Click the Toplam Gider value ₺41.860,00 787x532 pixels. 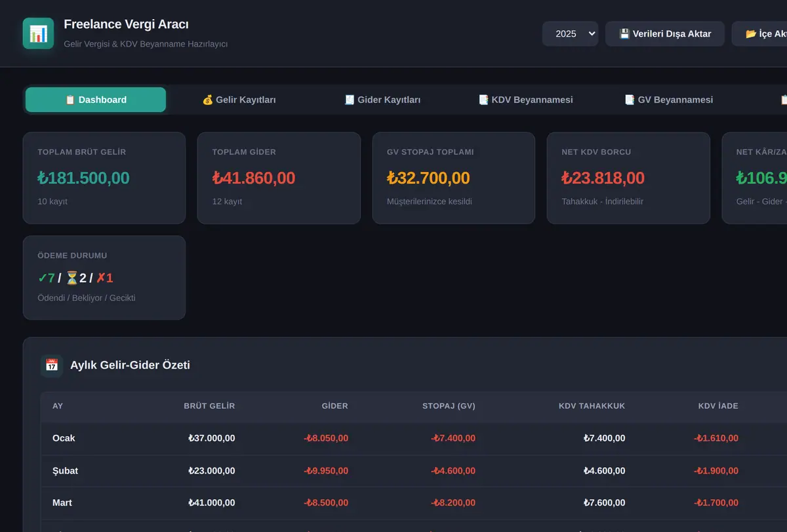[254, 178]
